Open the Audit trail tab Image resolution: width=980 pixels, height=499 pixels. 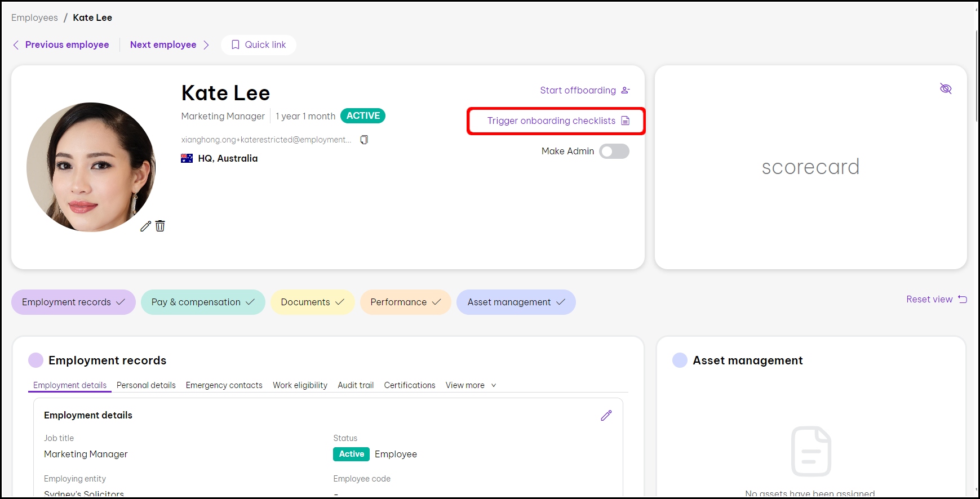tap(356, 385)
